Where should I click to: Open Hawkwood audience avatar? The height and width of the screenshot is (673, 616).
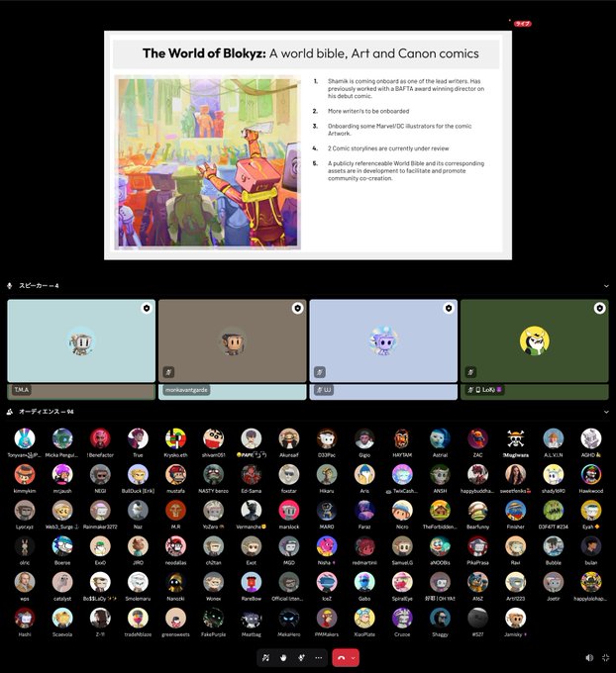coord(591,475)
